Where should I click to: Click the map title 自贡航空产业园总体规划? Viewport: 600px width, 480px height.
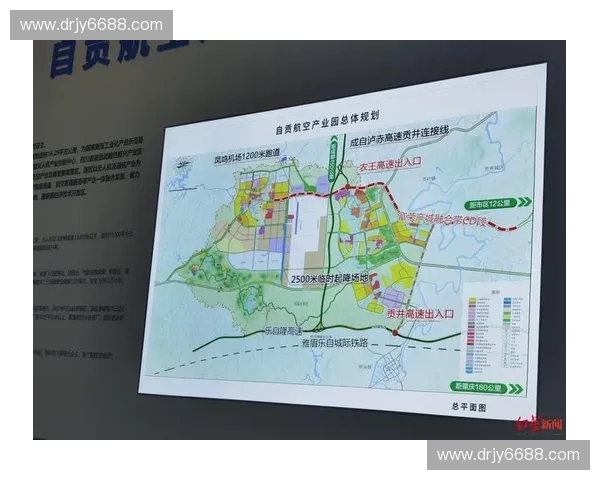point(328,123)
